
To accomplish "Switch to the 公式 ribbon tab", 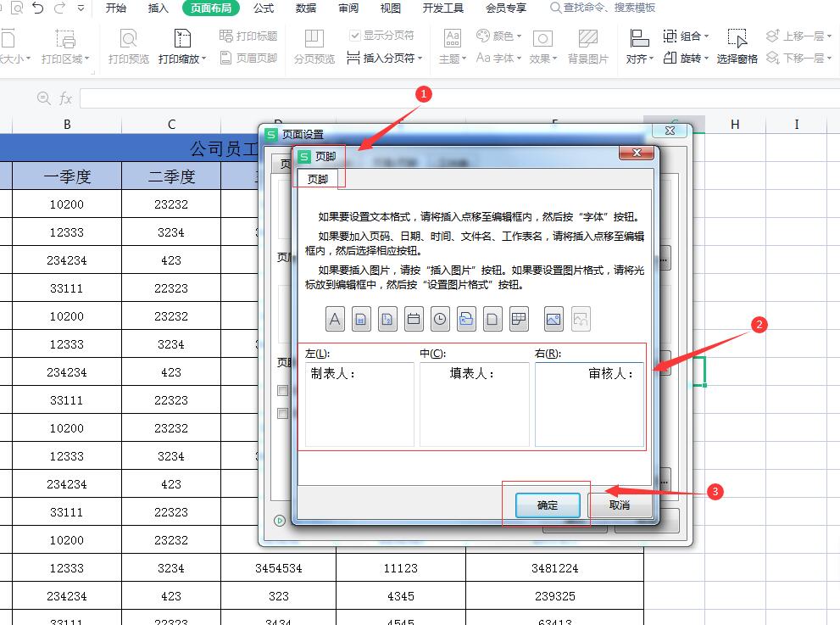I will 263,9.
